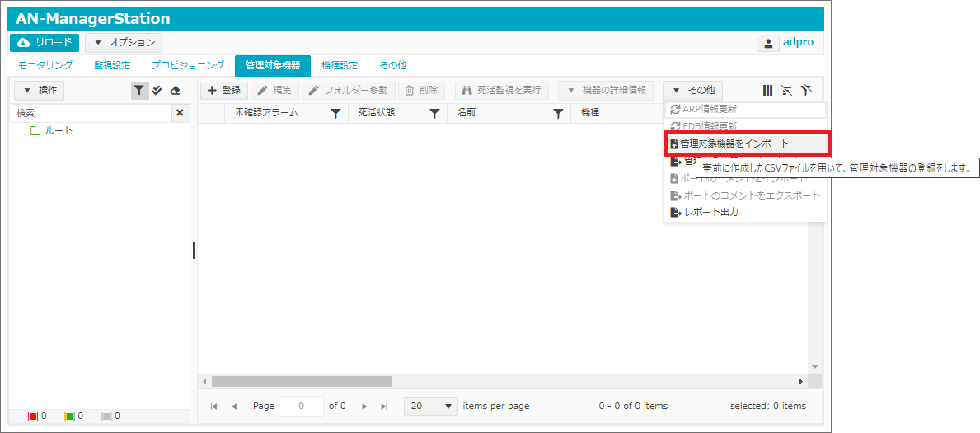
Task: Click the horizontal scrollbar left arrow
Action: click(x=204, y=381)
